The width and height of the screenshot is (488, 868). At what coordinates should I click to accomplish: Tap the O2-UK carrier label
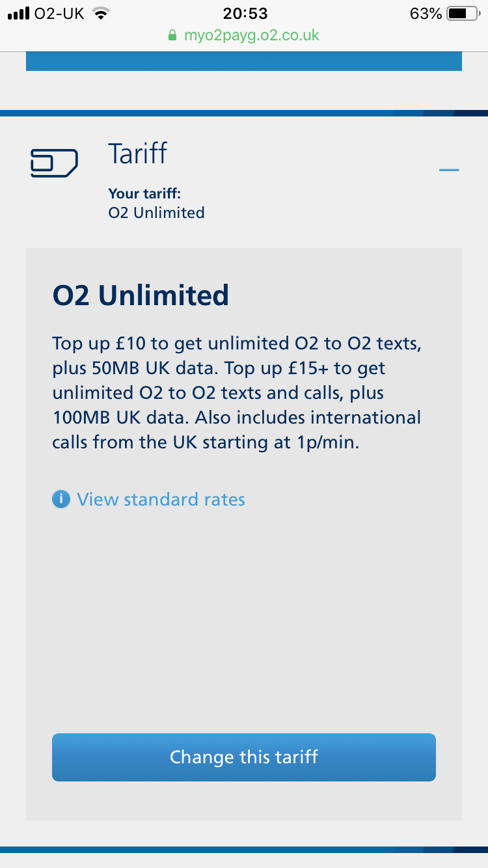pyautogui.click(x=59, y=14)
